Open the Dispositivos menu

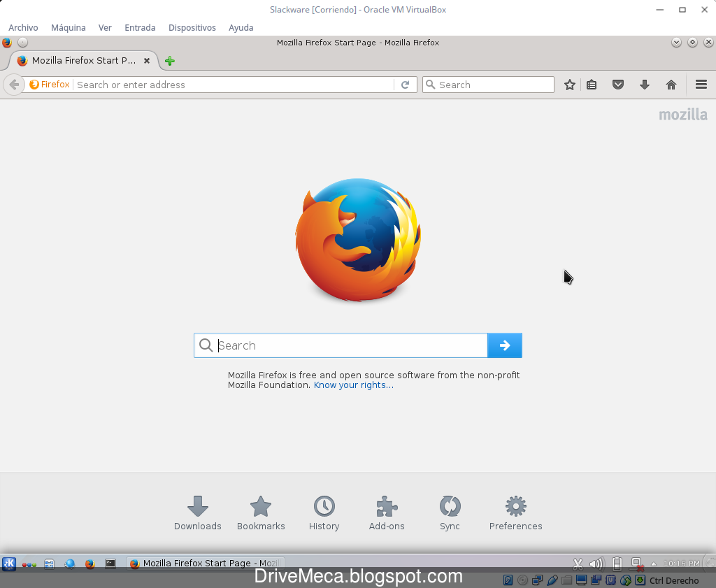click(192, 27)
